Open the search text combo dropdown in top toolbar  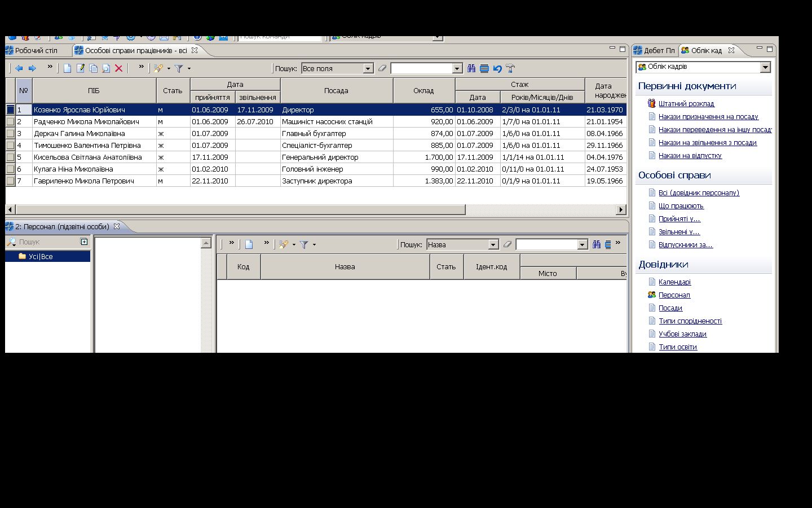pyautogui.click(x=457, y=68)
